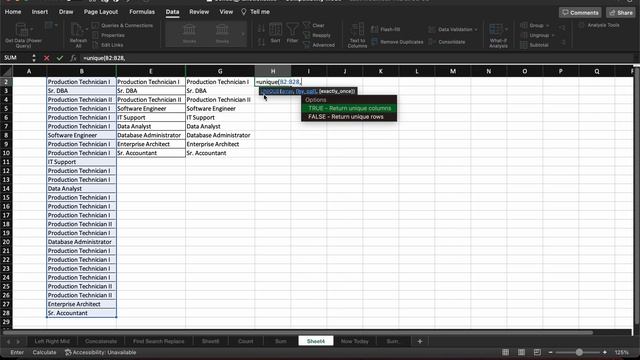Open the Review tab
Image resolution: width=640 pixels, height=360 pixels.
tap(199, 12)
